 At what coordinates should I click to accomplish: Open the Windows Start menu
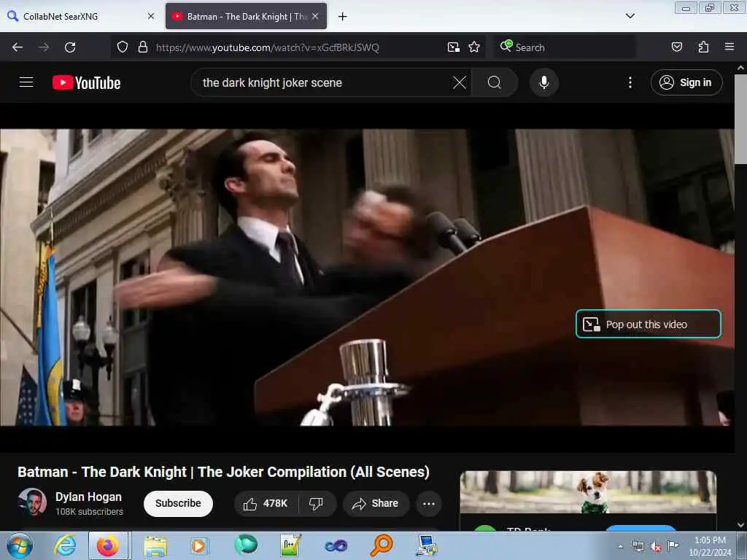[x=20, y=545]
